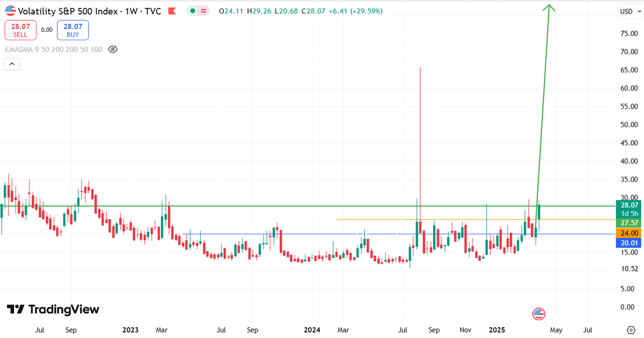Click the US flag symbol icon beside Volatility title
The width and height of the screenshot is (644, 338).
[x=11, y=11]
